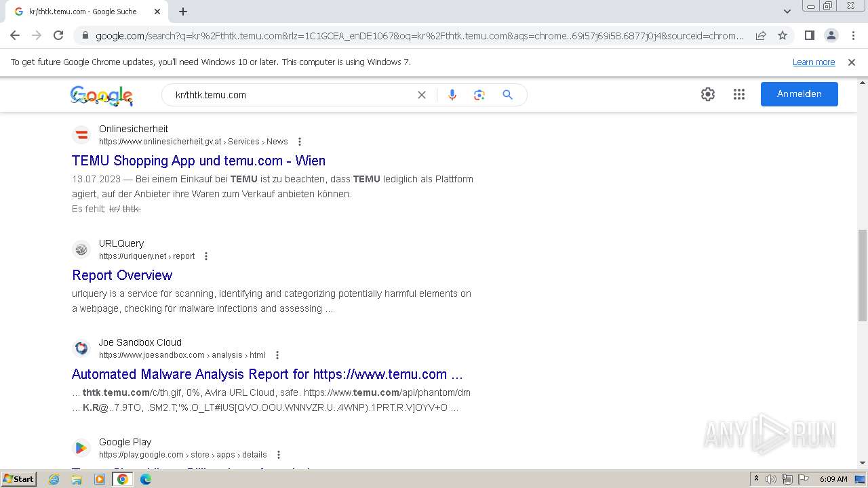This screenshot has height=488, width=868.
Task: Open a new browser tab
Action: [x=183, y=12]
